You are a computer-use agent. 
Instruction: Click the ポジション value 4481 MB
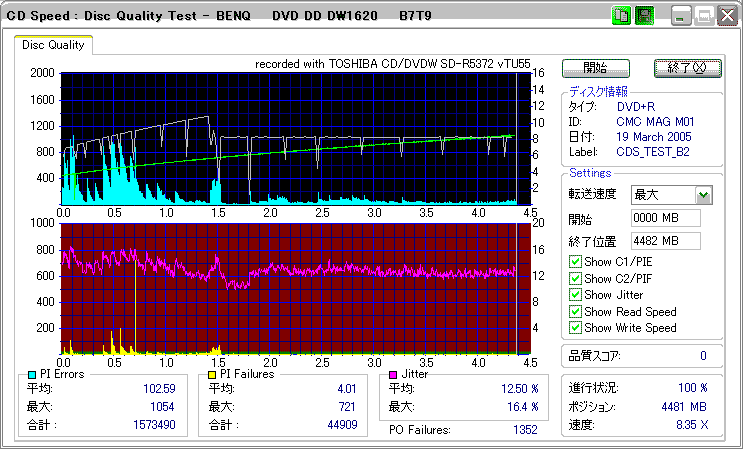click(684, 407)
